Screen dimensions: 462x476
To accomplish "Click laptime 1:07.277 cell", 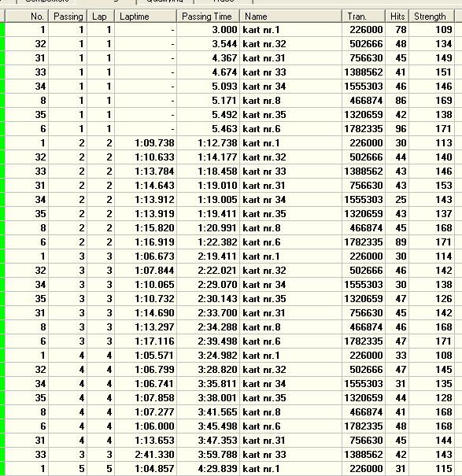I will pos(146,412).
